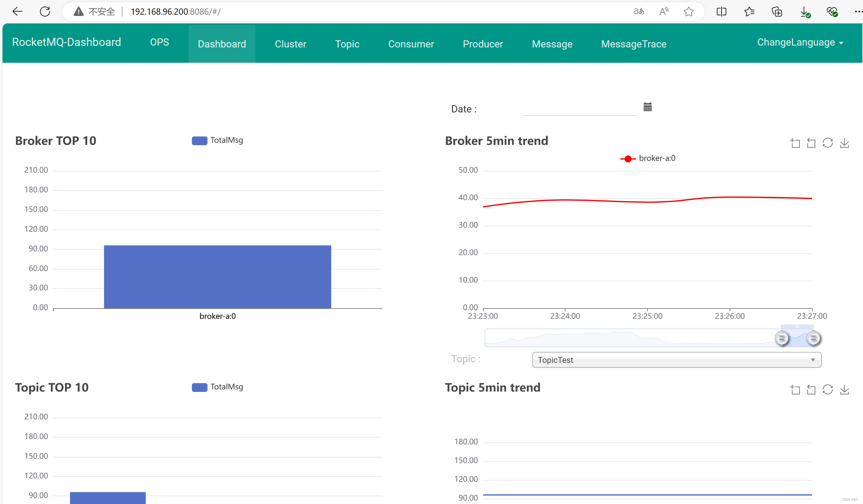Click the expand icon on Broker 5min trend
This screenshot has width=863, height=504.
tap(795, 143)
